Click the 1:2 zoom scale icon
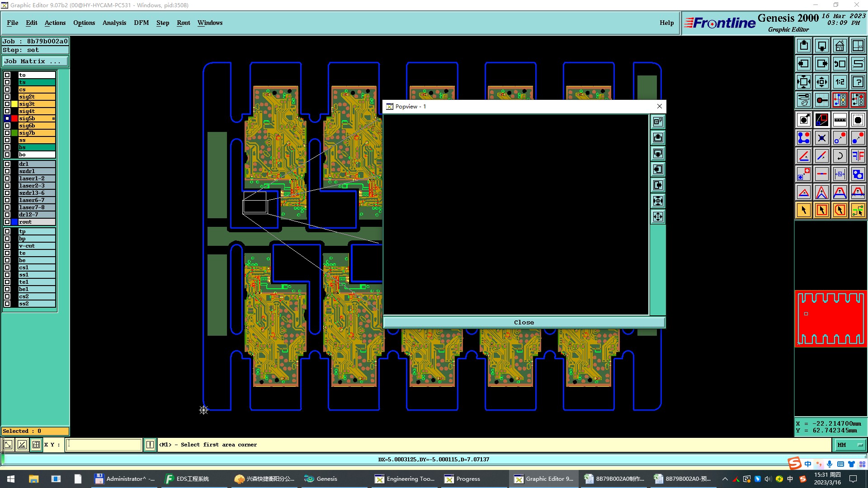The height and width of the screenshot is (488, 868). (840, 82)
